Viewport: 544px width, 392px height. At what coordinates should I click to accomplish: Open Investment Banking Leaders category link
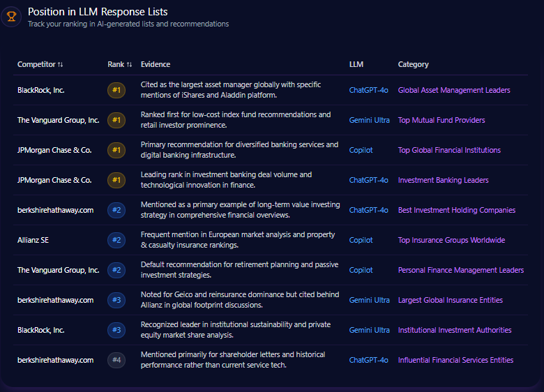coord(443,180)
